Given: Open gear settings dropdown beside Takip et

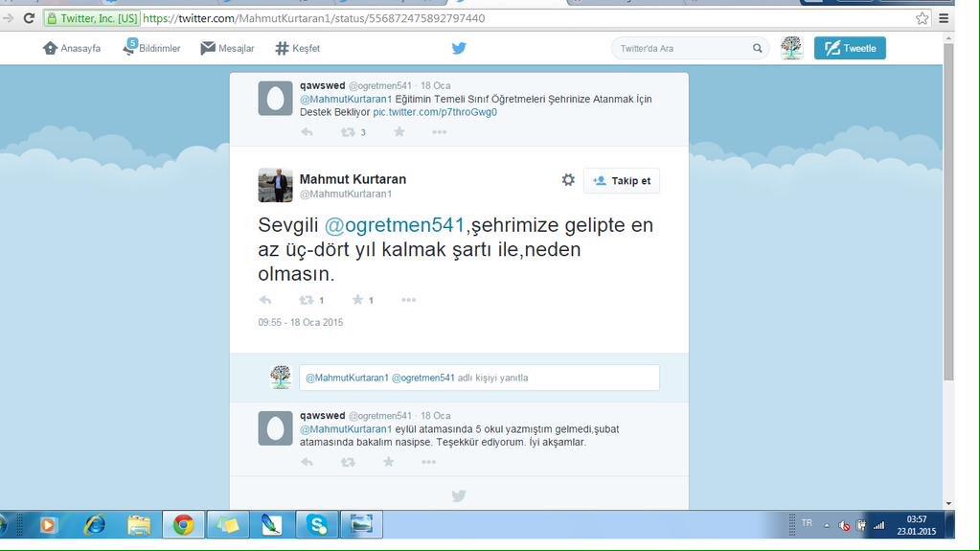Looking at the screenshot, I should click(567, 180).
